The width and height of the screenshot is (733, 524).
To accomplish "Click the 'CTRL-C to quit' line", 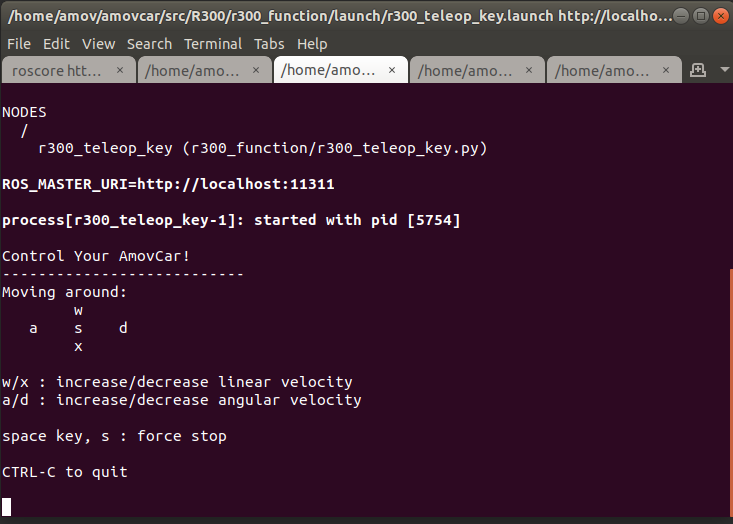I will [x=65, y=472].
